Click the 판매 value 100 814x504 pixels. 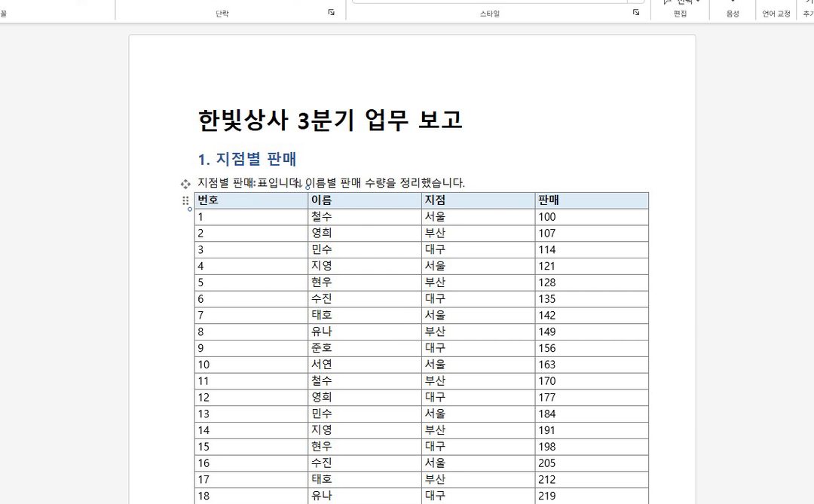point(592,217)
